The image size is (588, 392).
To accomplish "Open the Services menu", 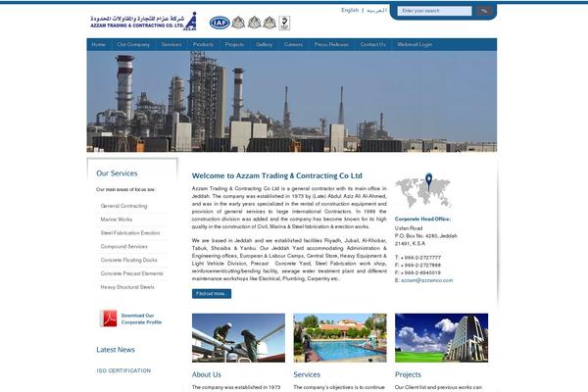I will tap(171, 44).
